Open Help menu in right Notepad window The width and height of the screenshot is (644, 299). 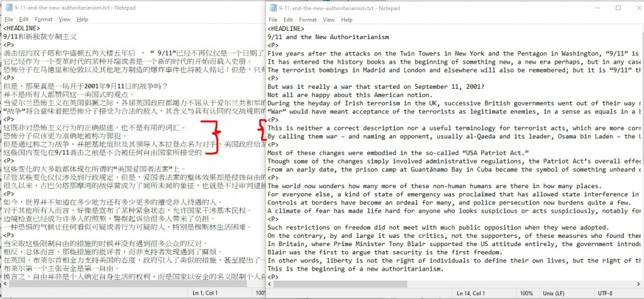347,20
